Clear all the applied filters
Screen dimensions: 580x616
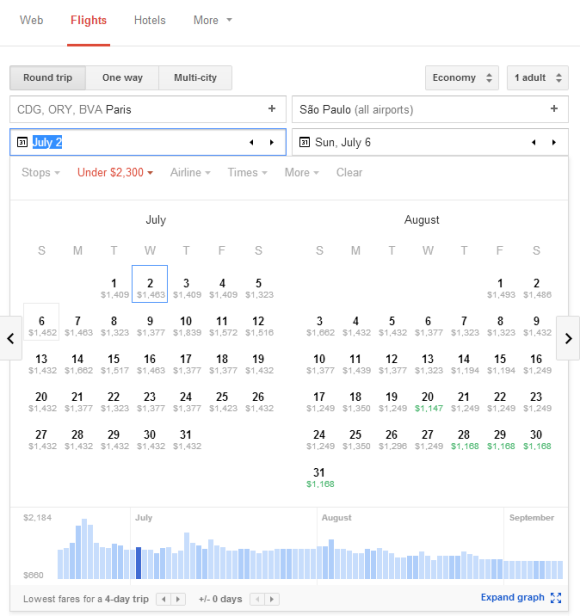(349, 172)
